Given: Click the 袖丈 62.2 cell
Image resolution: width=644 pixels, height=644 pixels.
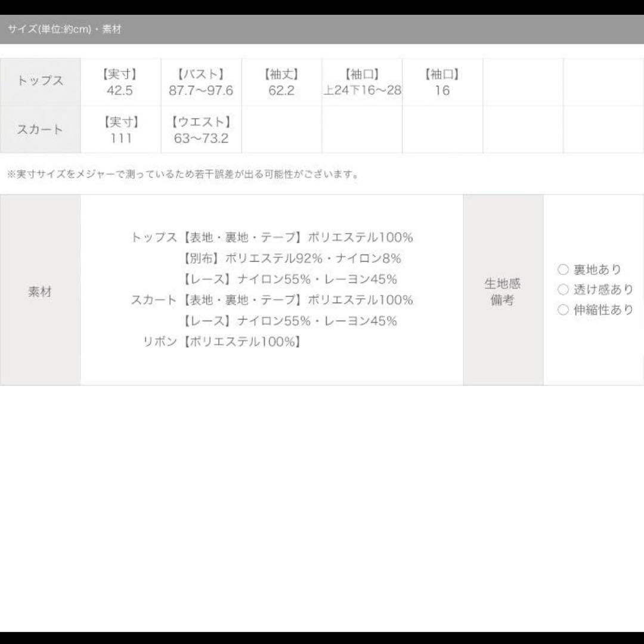Looking at the screenshot, I should (x=281, y=82).
